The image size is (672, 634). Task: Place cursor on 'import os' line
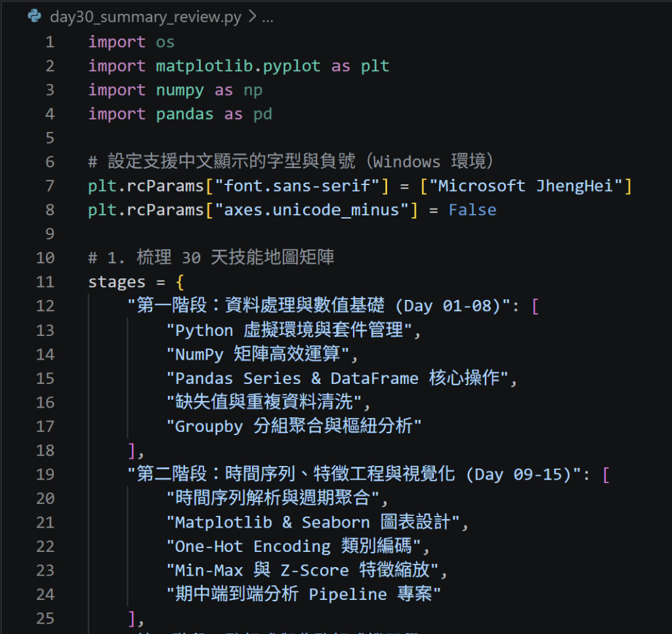pyautogui.click(x=131, y=42)
